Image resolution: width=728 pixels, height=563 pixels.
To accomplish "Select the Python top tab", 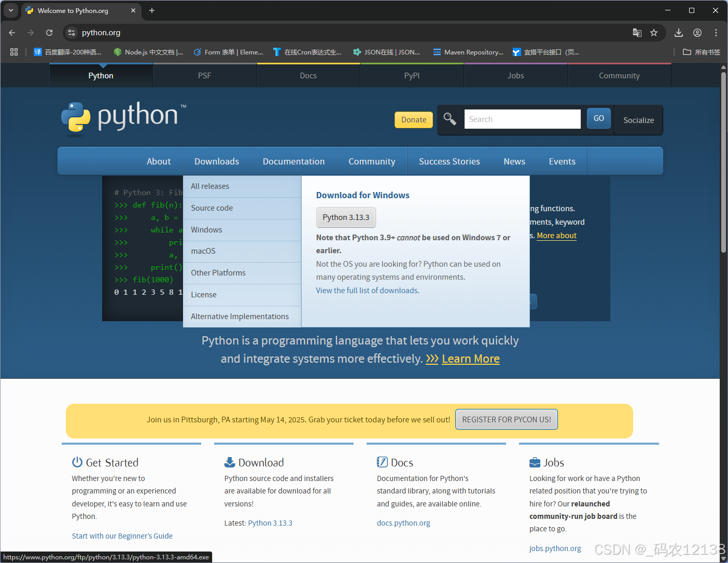I will point(101,75).
